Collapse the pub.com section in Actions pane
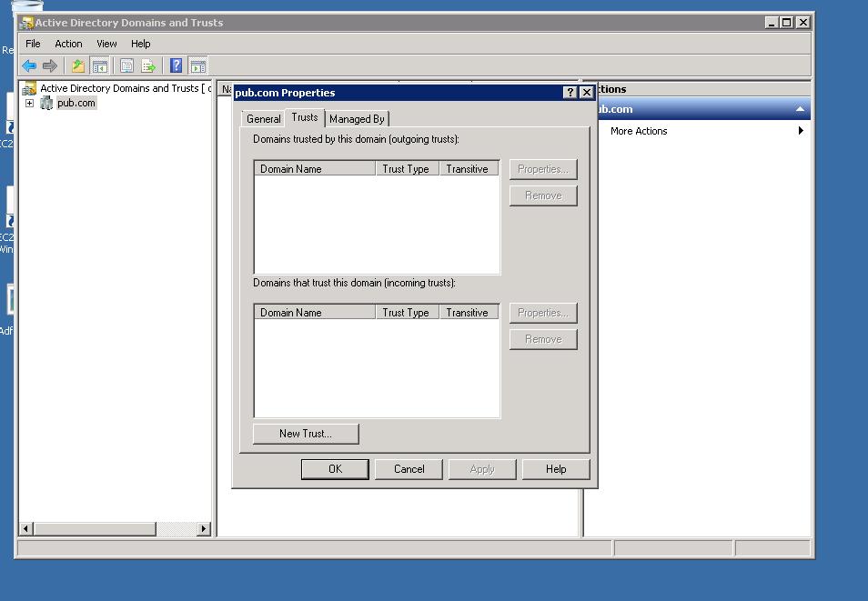 (800, 109)
